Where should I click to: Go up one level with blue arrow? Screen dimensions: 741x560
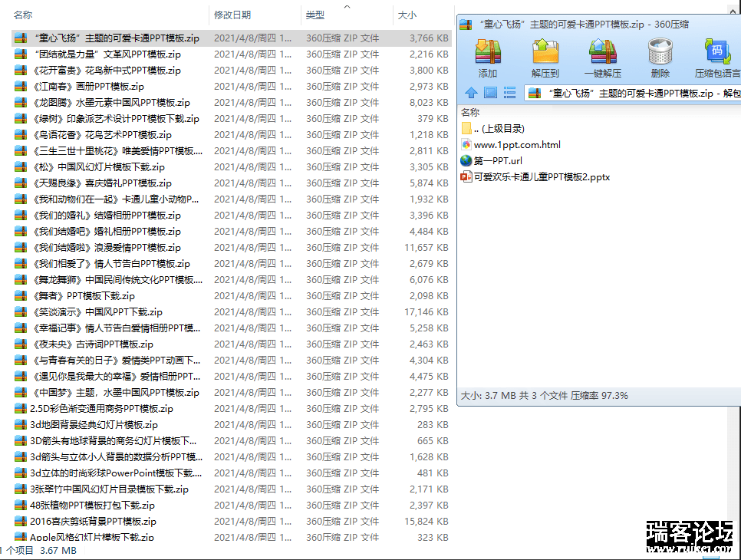click(x=471, y=93)
